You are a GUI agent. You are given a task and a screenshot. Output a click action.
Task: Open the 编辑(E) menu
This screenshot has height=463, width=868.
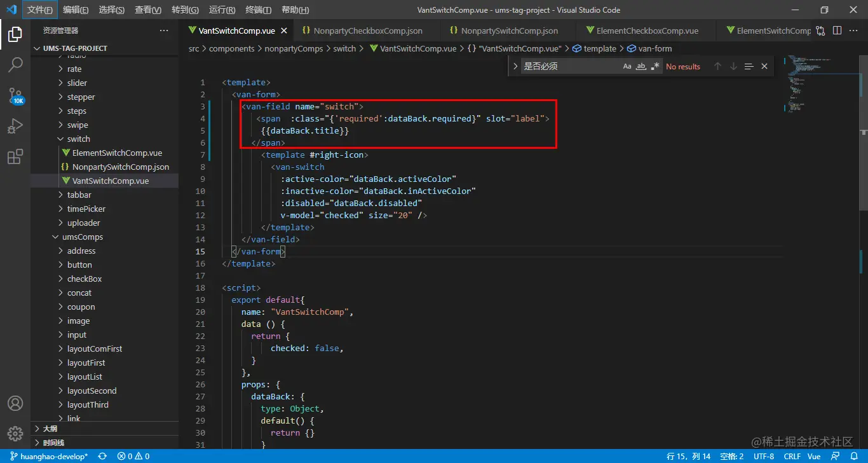76,10
